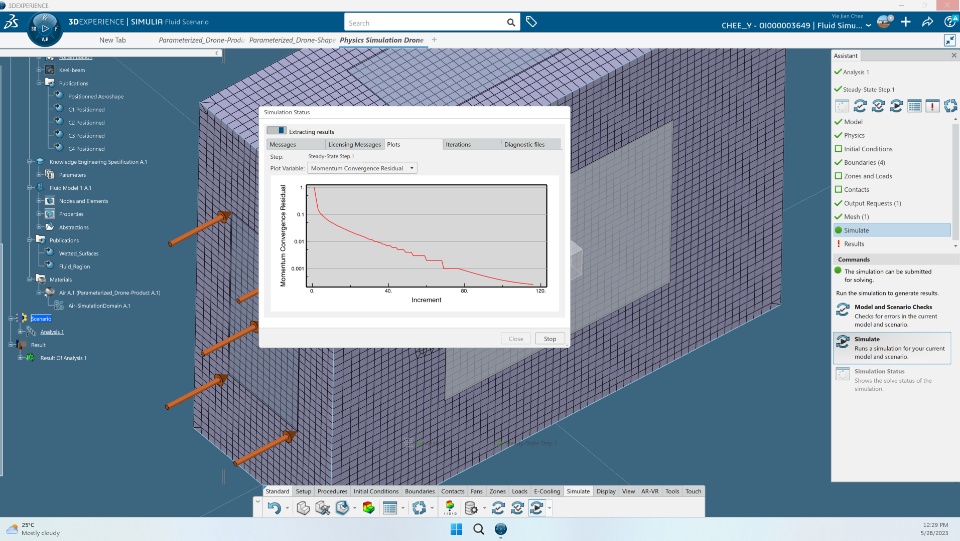
Task: Expand the Result Of Analysis 1 node
Action: 20,357
